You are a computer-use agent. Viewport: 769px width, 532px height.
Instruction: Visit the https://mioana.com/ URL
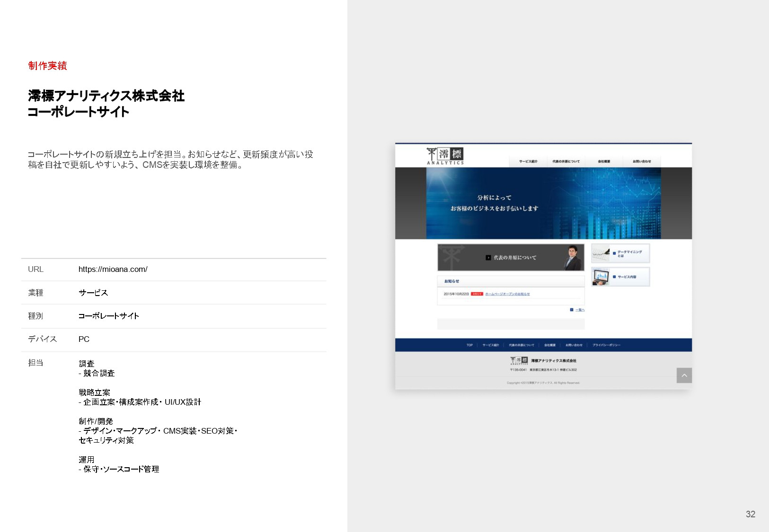113,270
